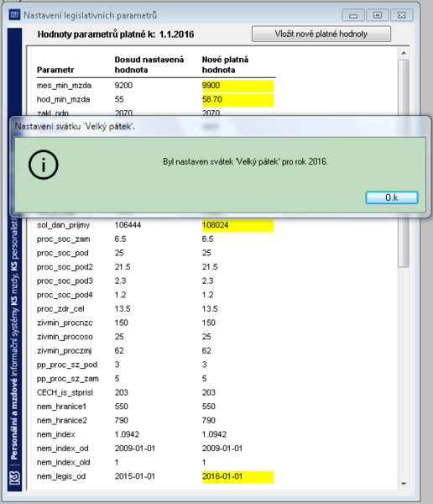Screen dimensions: 433x504
Task: Click the dialog title Nastavení svátku
Action: [x=75, y=126]
